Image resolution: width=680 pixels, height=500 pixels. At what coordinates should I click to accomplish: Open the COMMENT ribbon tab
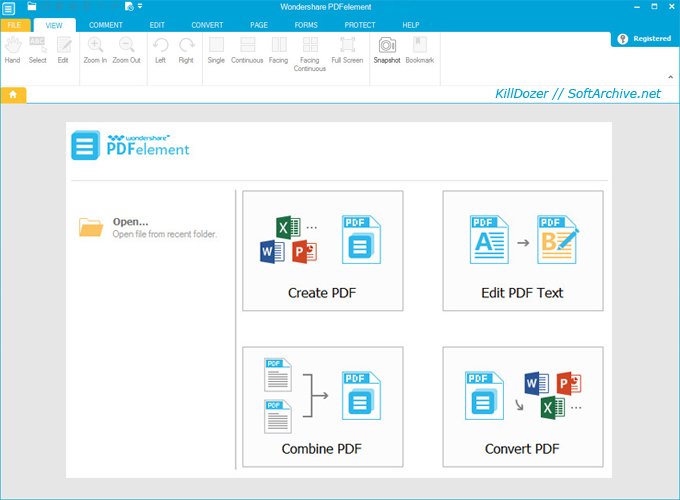point(106,25)
